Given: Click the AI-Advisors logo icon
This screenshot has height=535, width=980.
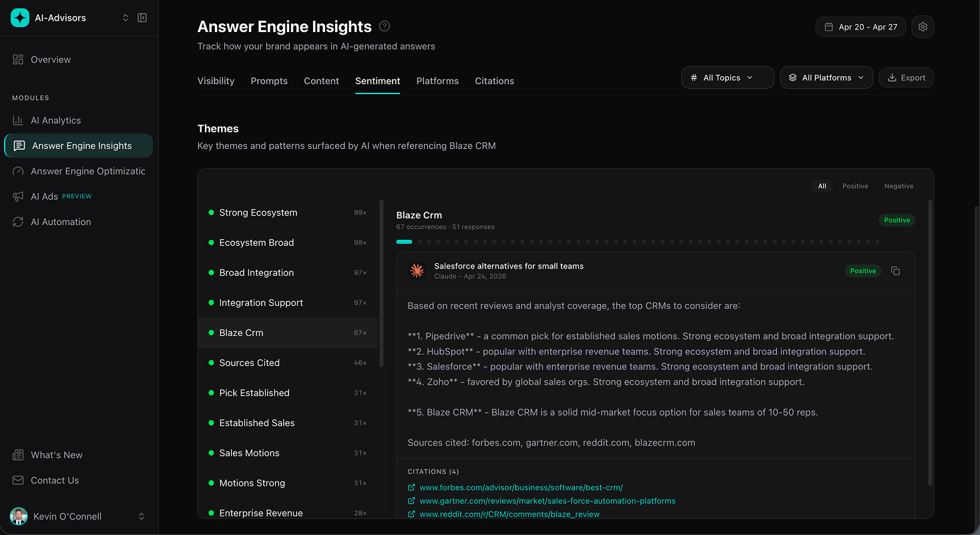Looking at the screenshot, I should (x=20, y=18).
